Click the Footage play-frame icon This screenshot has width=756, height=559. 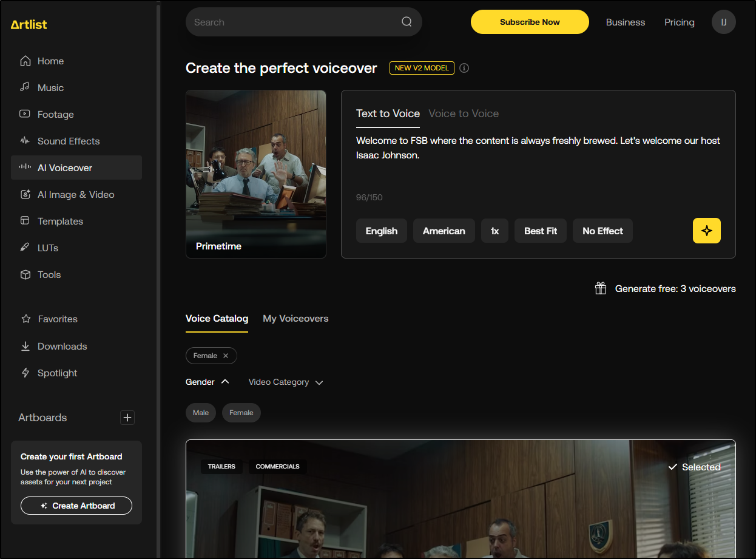pos(25,114)
